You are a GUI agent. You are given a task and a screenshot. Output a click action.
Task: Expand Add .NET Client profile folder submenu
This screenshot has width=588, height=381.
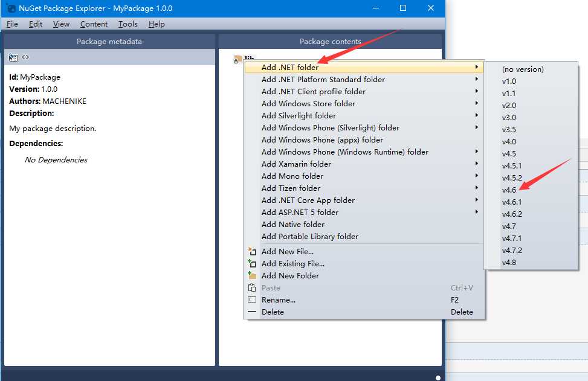[x=364, y=91]
